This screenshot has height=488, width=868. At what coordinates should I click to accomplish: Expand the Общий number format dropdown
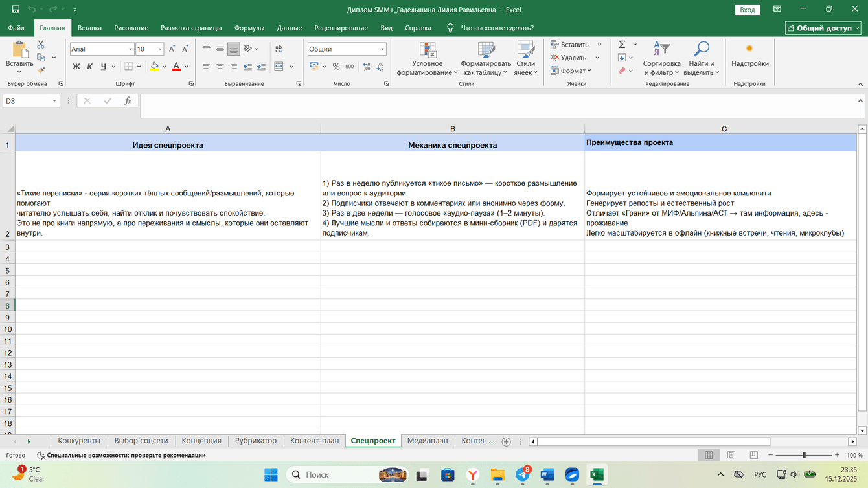pos(382,49)
